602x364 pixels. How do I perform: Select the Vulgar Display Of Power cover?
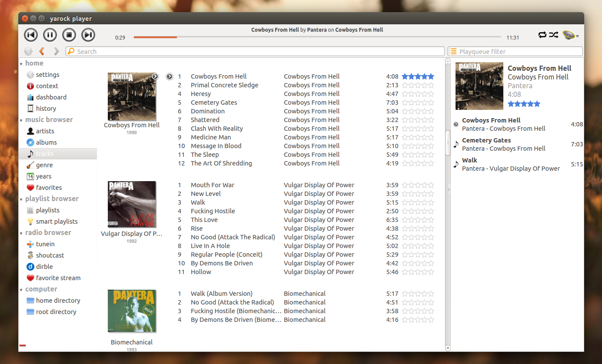tap(132, 205)
